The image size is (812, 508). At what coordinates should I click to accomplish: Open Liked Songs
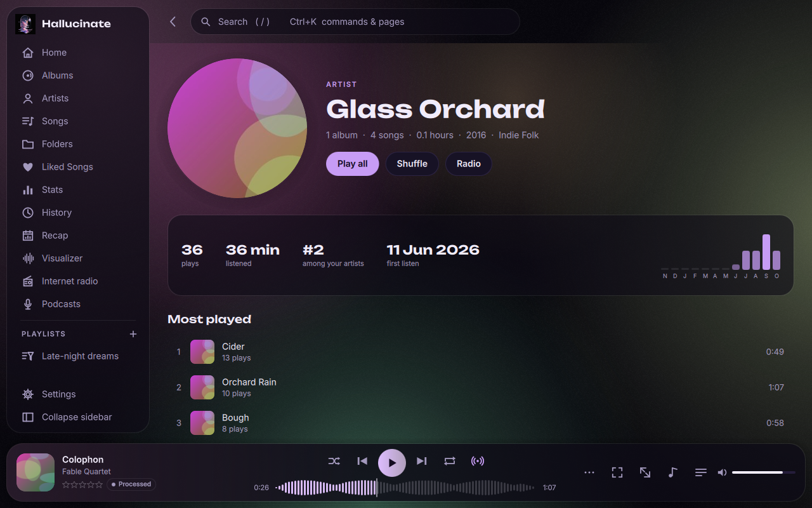point(78,167)
